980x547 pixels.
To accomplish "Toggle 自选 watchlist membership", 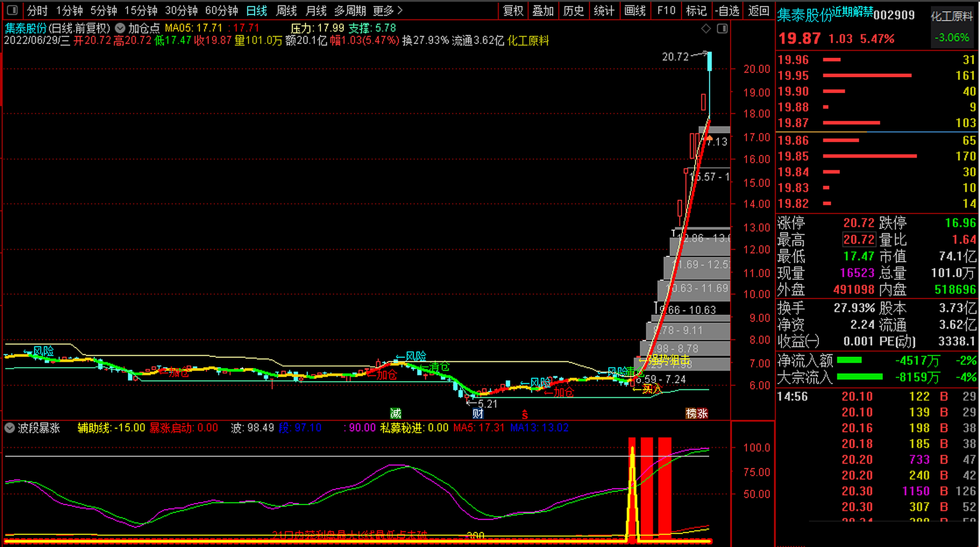I will pos(727,10).
